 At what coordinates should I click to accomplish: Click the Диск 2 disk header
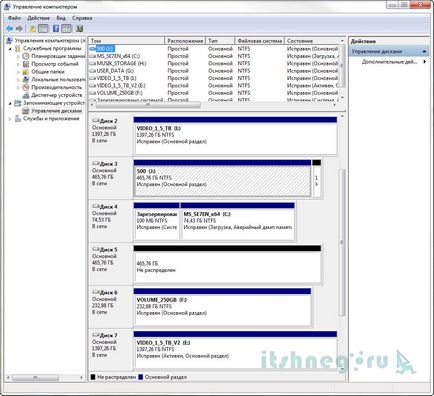point(110,136)
